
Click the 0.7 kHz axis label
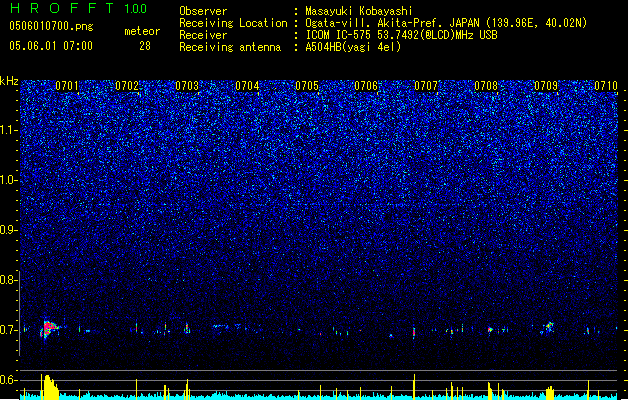point(8,330)
